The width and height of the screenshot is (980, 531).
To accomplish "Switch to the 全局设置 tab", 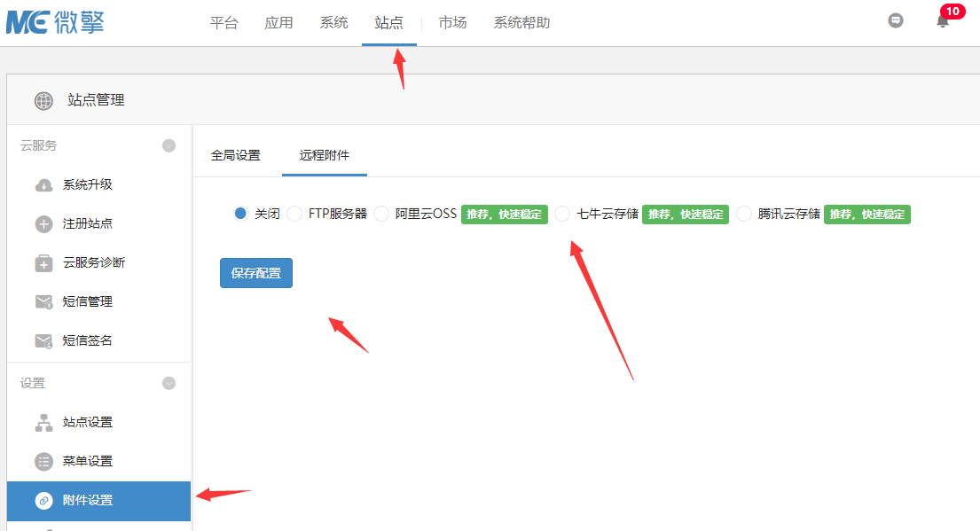I will pos(236,155).
